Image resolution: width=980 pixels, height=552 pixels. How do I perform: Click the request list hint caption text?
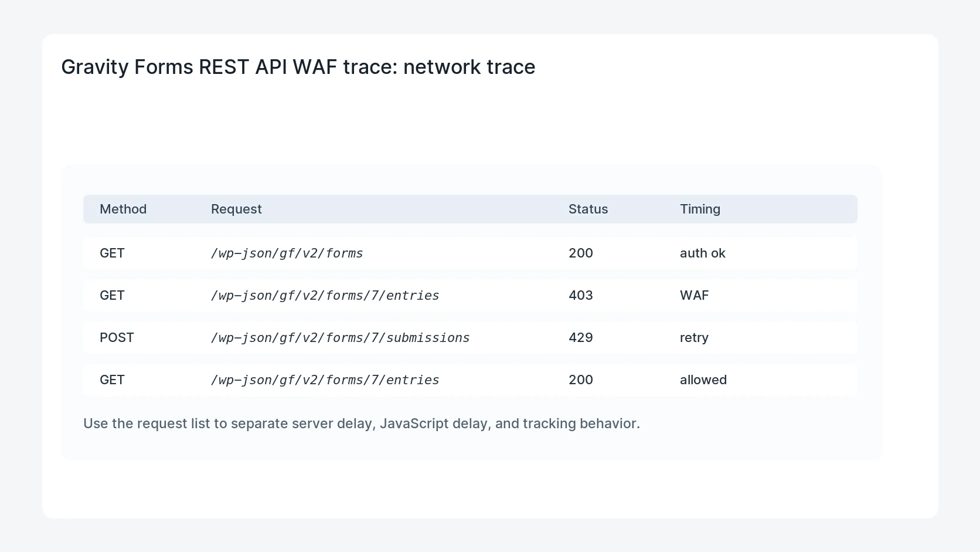click(361, 424)
